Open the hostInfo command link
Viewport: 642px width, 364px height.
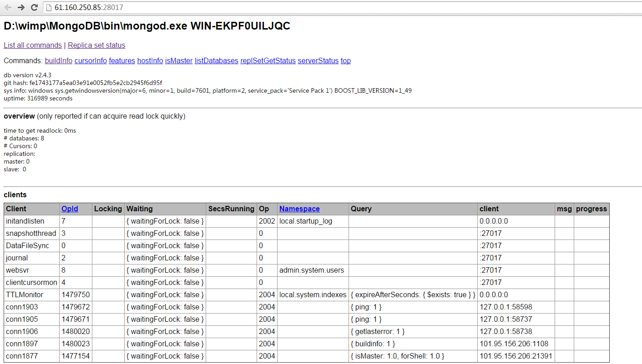150,60
